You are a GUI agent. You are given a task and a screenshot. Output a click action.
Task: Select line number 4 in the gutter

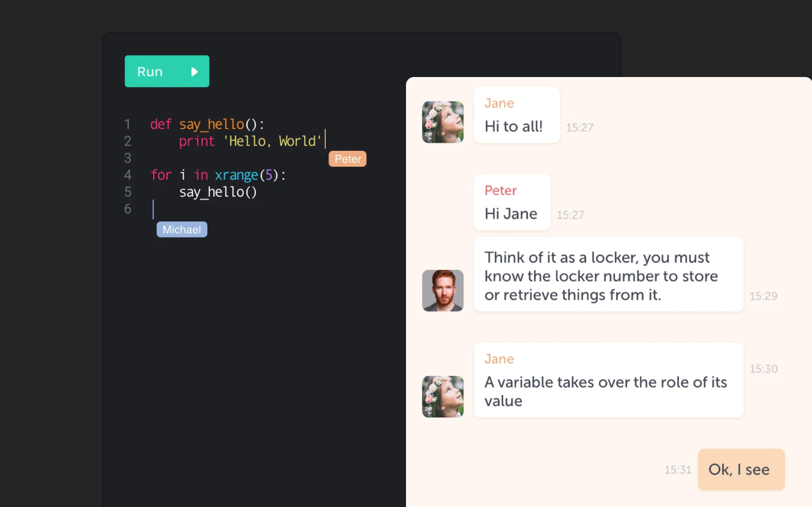coord(127,175)
